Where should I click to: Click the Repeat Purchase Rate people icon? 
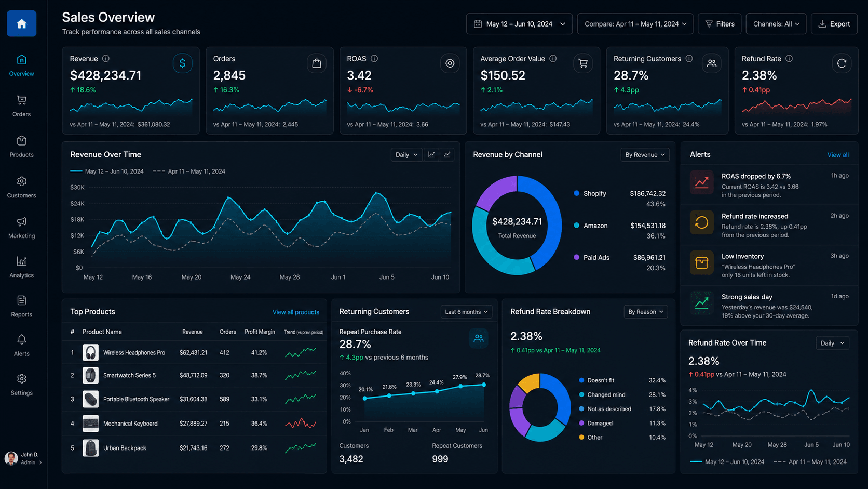coord(478,338)
